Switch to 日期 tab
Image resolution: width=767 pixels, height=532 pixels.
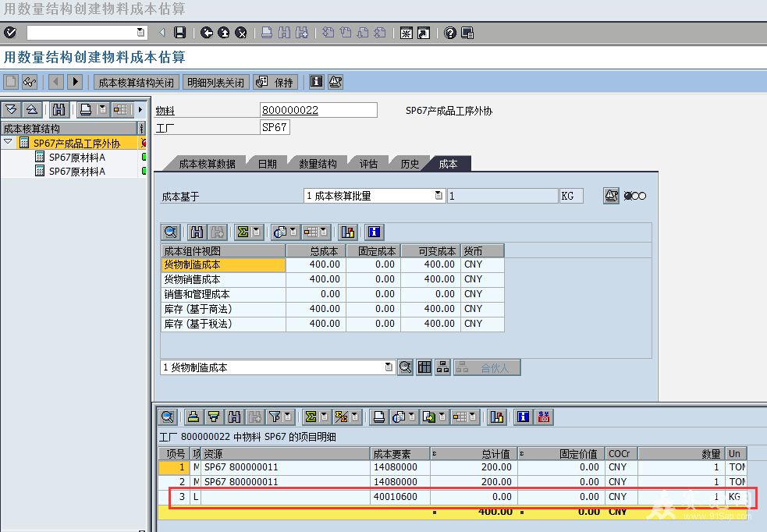268,164
